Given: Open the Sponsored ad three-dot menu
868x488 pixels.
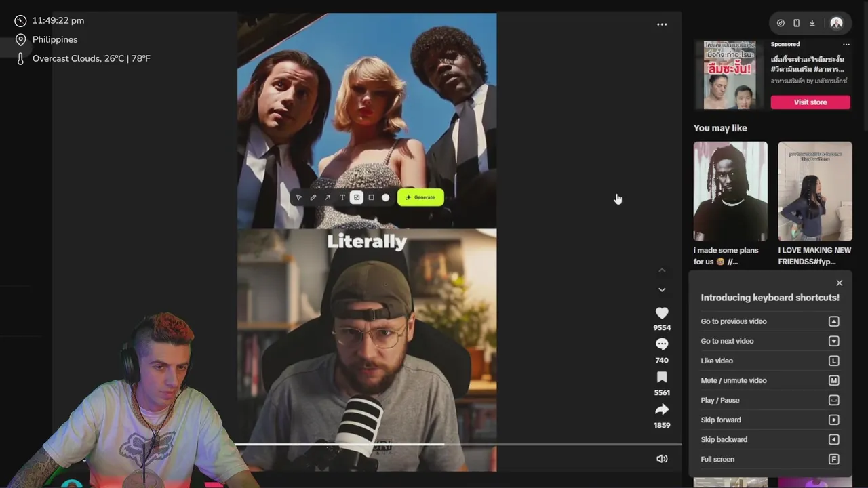Looking at the screenshot, I should (x=846, y=45).
